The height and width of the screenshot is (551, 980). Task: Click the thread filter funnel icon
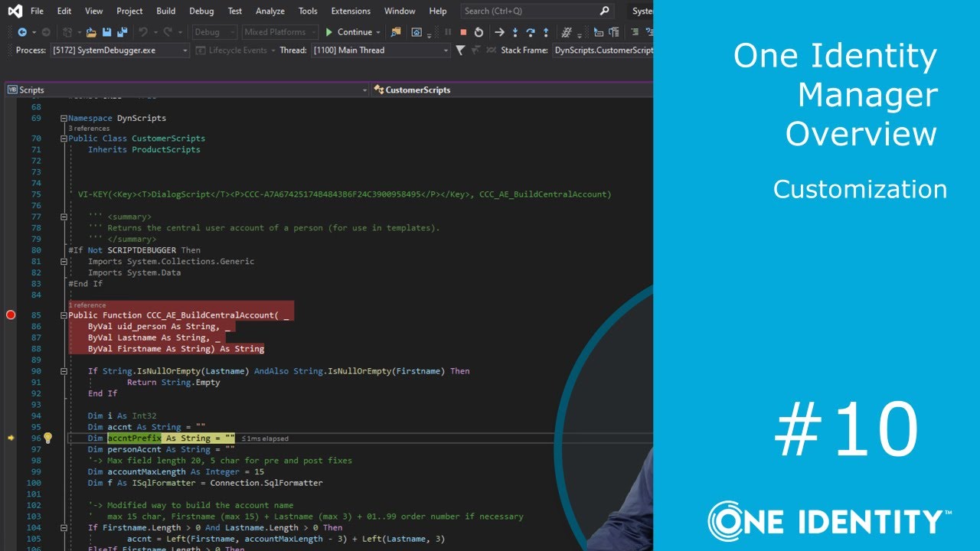pos(460,51)
